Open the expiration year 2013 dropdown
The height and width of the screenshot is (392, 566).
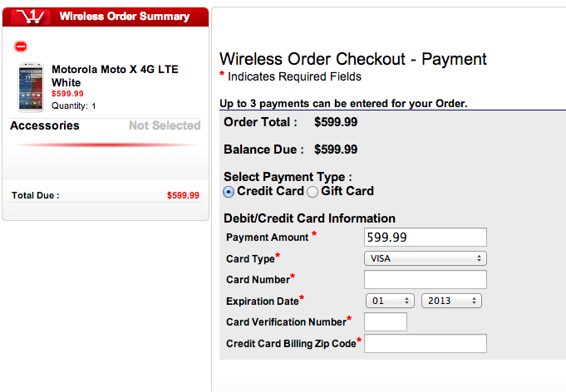pos(451,301)
